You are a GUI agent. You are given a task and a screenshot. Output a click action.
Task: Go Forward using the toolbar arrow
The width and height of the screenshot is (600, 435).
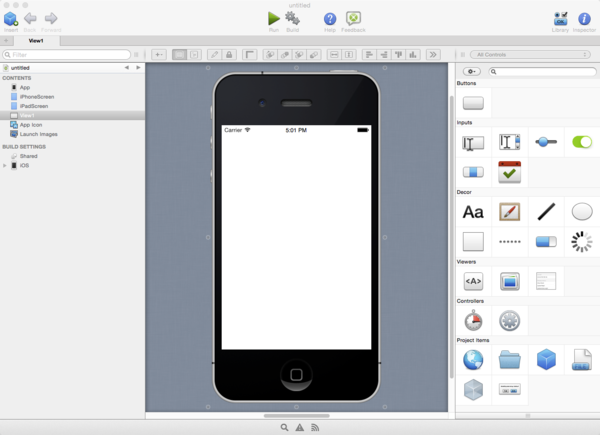(x=51, y=18)
